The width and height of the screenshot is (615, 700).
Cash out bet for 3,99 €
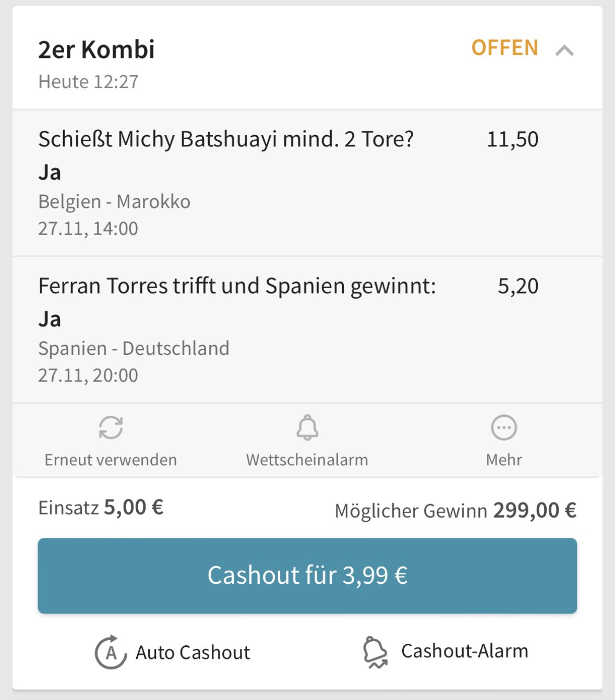coord(307,575)
